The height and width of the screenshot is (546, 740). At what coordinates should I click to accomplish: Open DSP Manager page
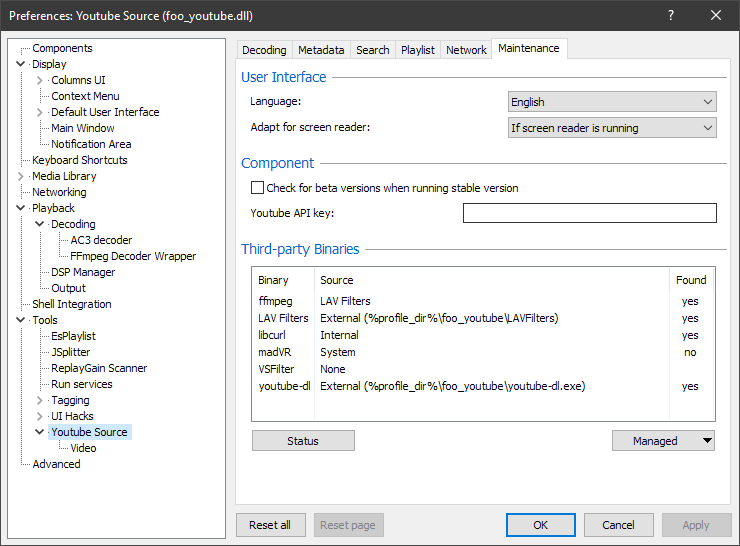pos(83,272)
